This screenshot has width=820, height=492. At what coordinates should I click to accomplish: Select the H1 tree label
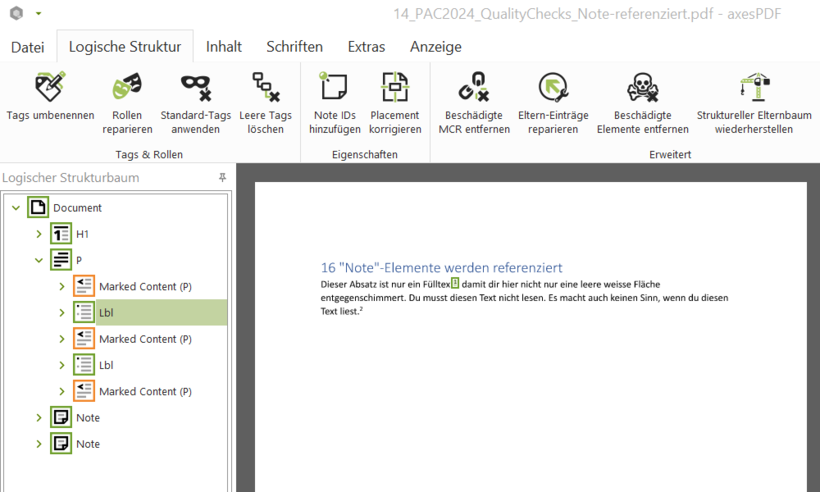pyautogui.click(x=82, y=234)
